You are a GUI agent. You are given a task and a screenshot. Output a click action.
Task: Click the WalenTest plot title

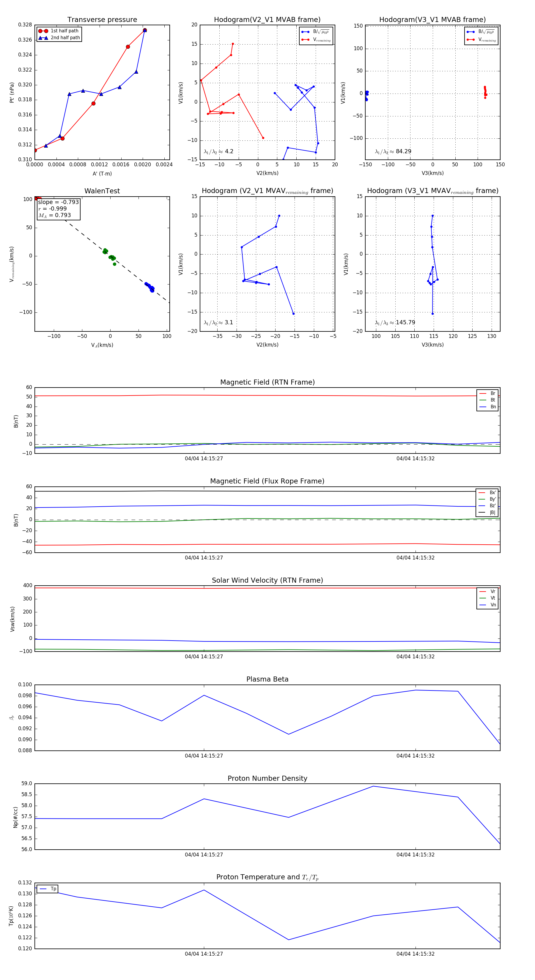click(x=102, y=191)
